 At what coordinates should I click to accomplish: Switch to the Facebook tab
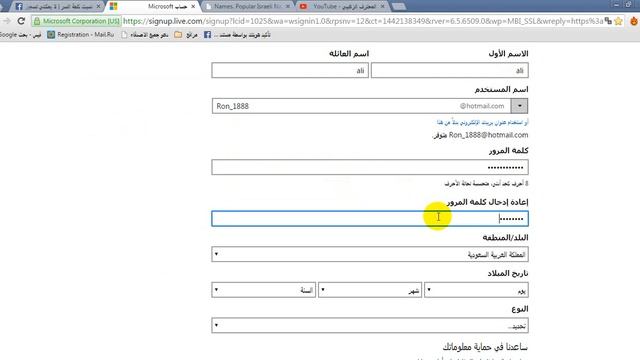pyautogui.click(x=57, y=7)
